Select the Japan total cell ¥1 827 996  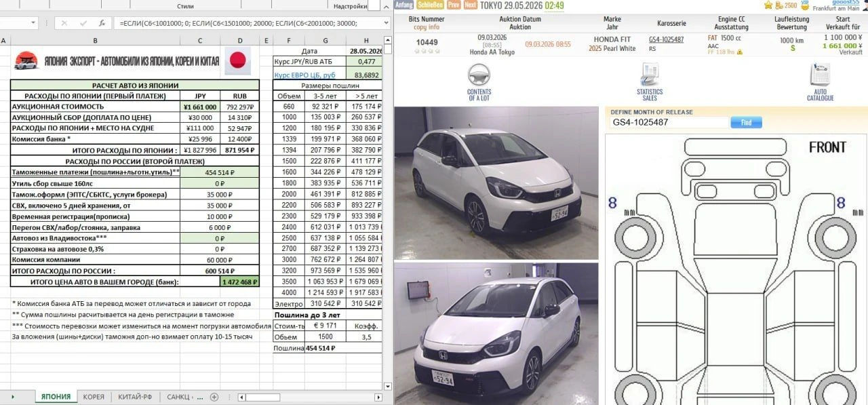tap(200, 150)
